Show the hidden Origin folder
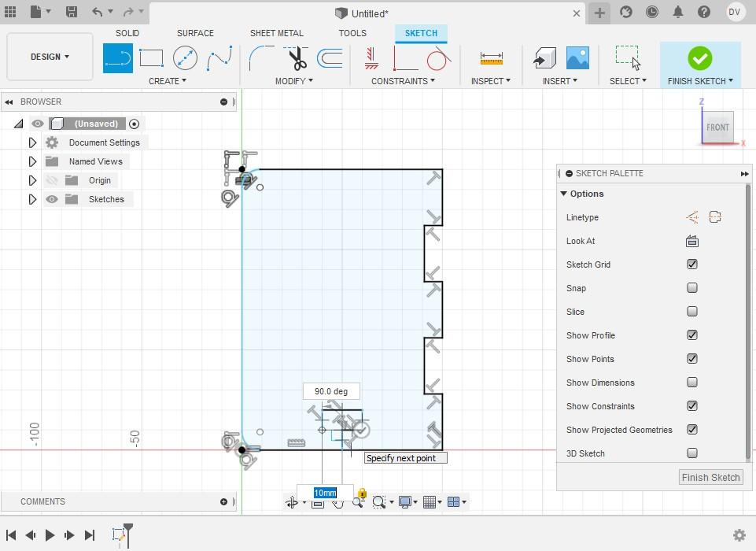 tap(52, 180)
